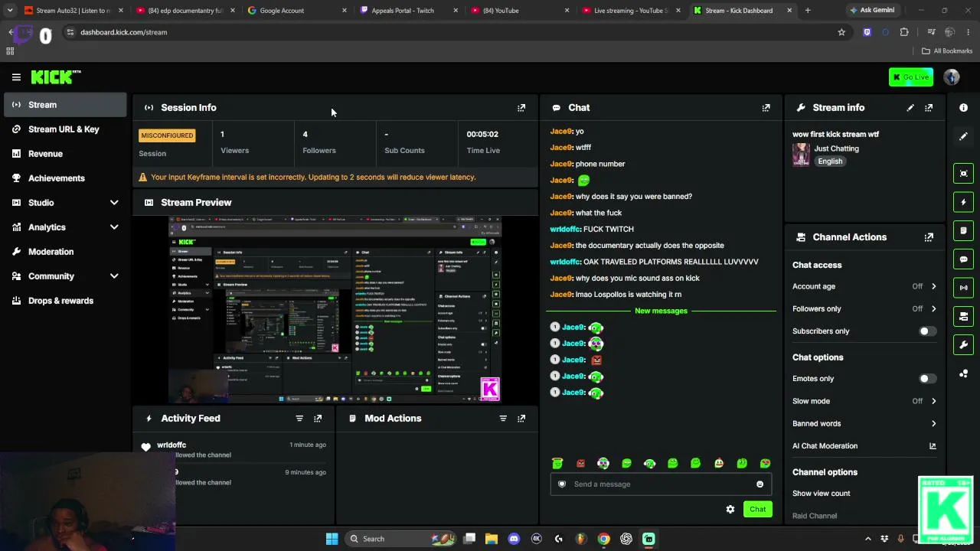
Task: Switch to the Appeals Portal - Twitch tab
Action: [408, 11]
